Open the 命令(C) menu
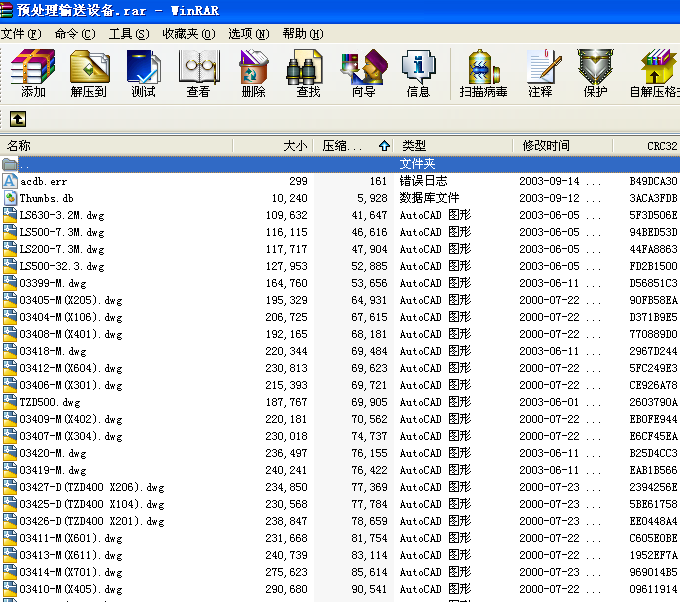The width and height of the screenshot is (680, 602). (75, 34)
